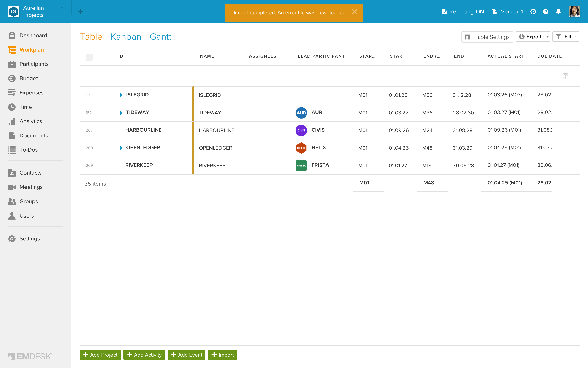Screen dimensions: 588x368
Task: Dismiss the import completed notification
Action: (354, 12)
